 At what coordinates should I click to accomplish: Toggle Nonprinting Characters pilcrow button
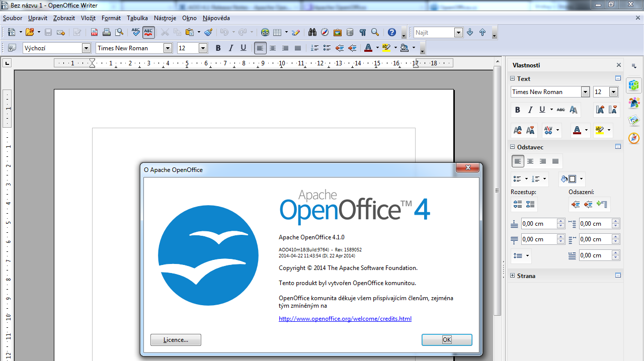click(363, 32)
